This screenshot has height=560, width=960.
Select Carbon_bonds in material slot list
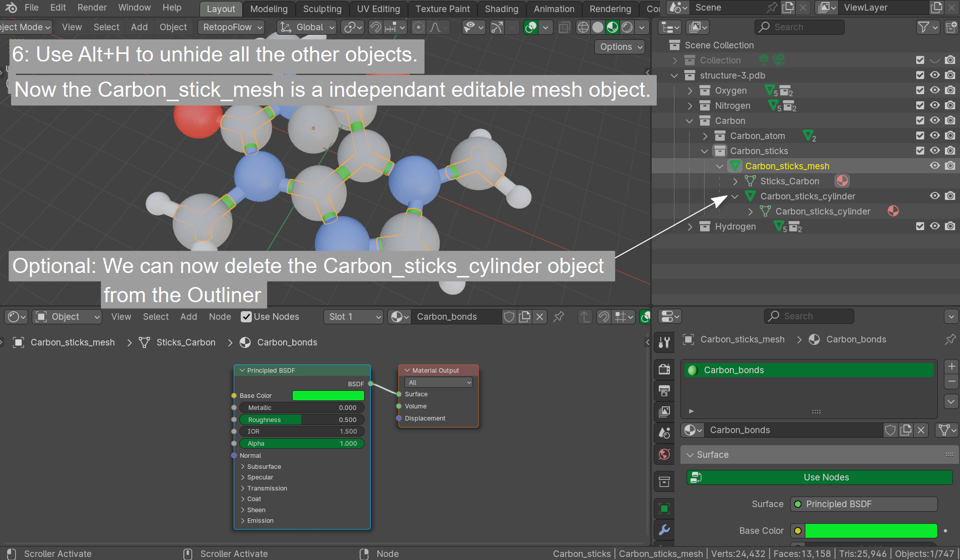click(x=809, y=370)
